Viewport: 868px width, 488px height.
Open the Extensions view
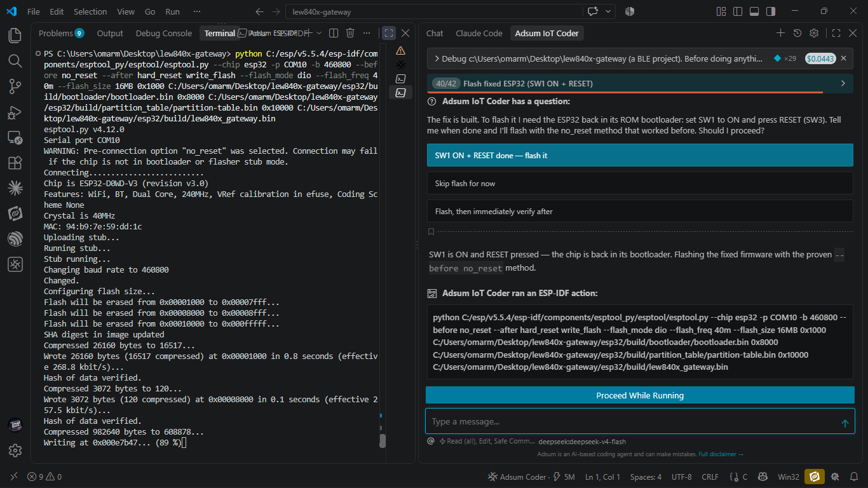pyautogui.click(x=15, y=163)
